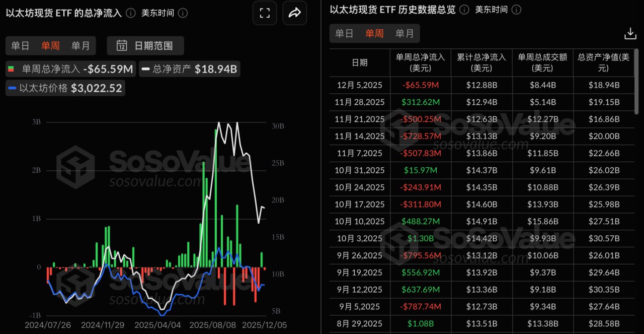Click info icon beside 历史数据总览 title
The height and width of the screenshot is (334, 644).
click(x=464, y=10)
